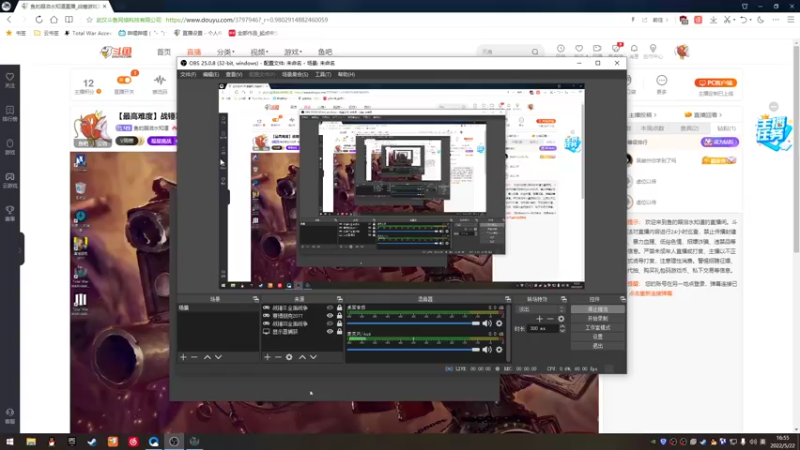
Task: Open the 帮助(H) menu in OBS
Action: coord(346,74)
